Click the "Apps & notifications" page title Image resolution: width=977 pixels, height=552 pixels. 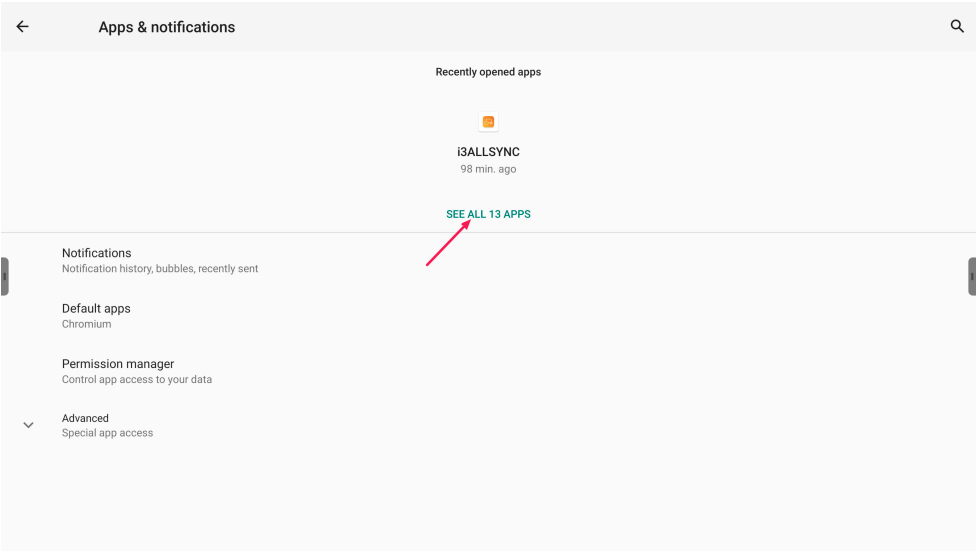click(167, 27)
